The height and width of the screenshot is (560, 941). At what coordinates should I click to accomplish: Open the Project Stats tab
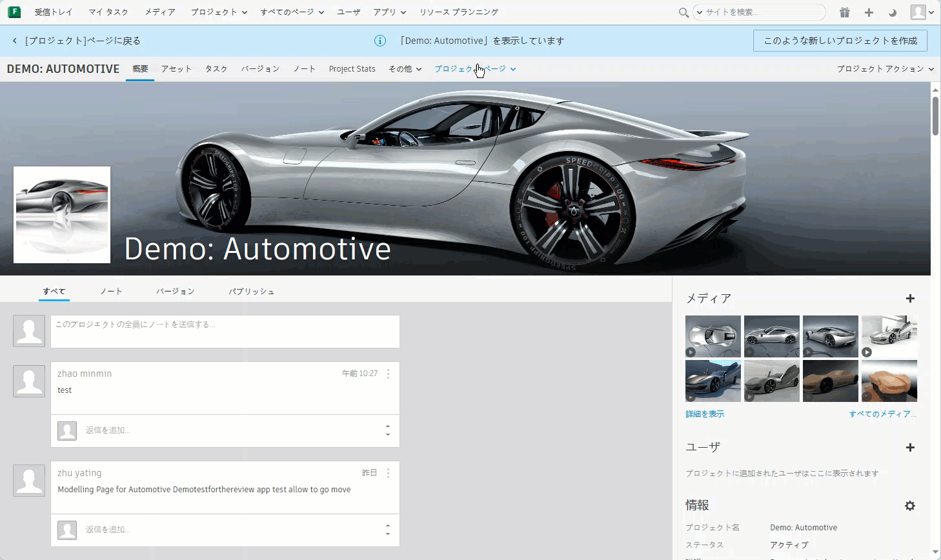click(352, 69)
